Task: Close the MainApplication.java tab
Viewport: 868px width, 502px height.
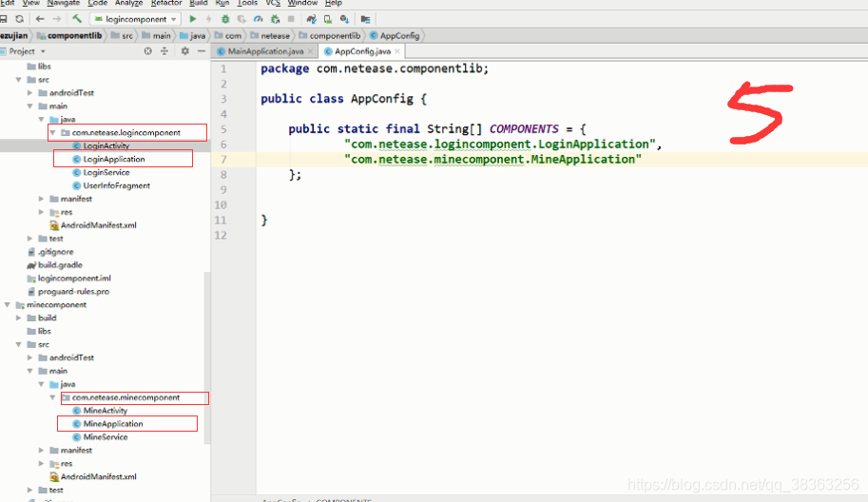Action: (x=310, y=51)
